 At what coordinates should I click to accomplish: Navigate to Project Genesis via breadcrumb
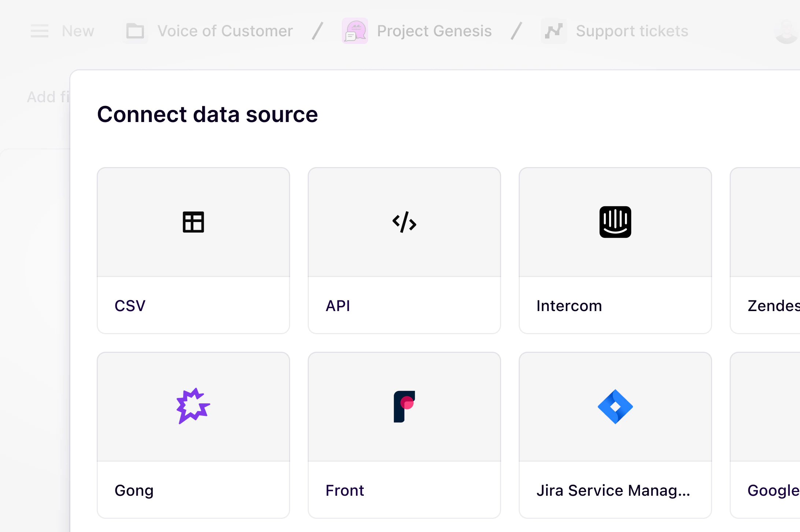pyautogui.click(x=434, y=31)
